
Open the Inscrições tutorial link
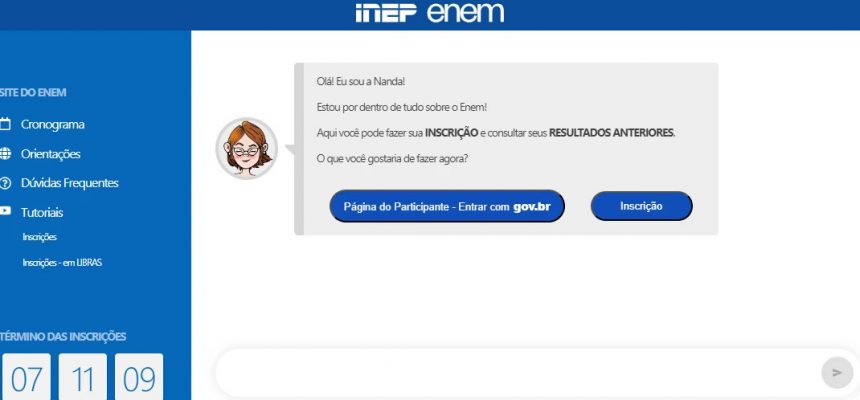point(39,237)
